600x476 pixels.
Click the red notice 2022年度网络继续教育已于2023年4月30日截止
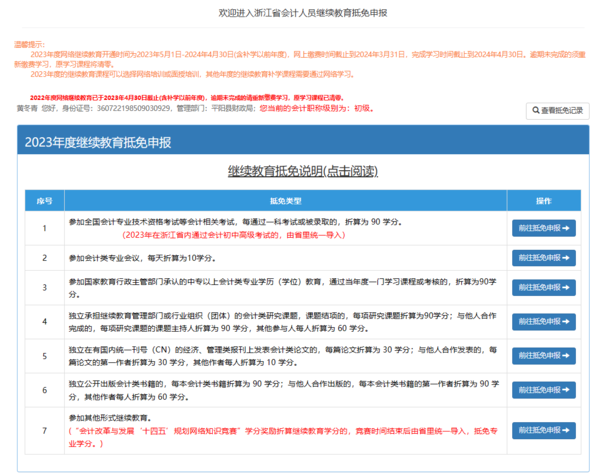pos(187,98)
